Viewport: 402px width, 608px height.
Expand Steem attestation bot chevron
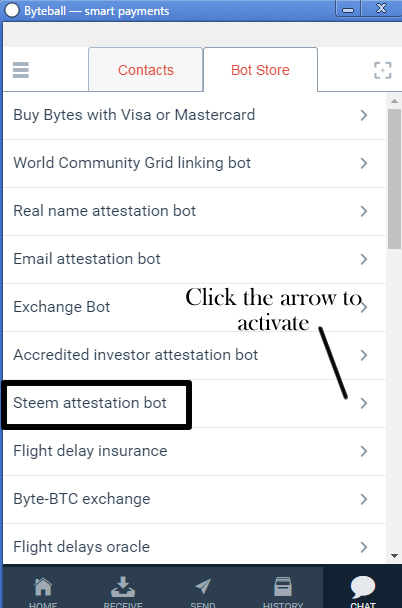[x=364, y=403]
